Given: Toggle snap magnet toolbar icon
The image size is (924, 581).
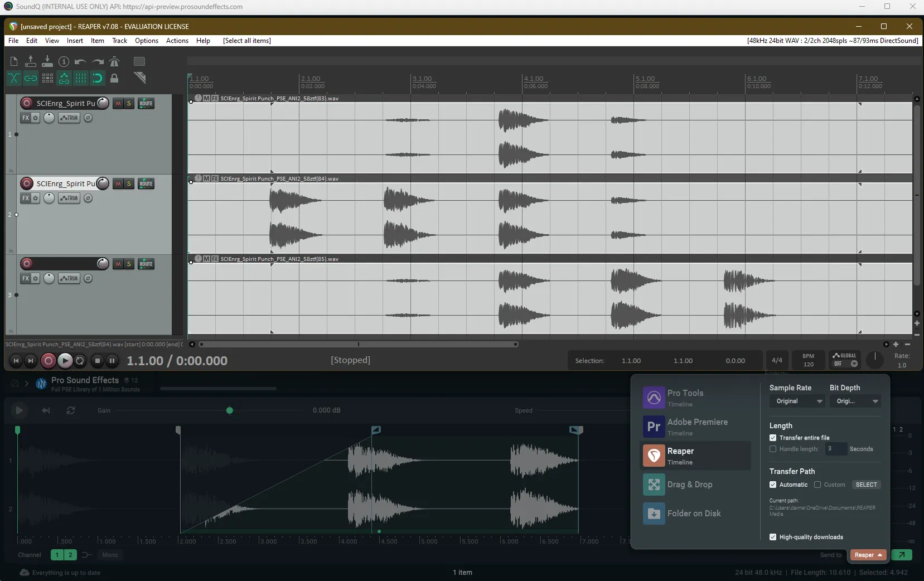Looking at the screenshot, I should point(98,78).
